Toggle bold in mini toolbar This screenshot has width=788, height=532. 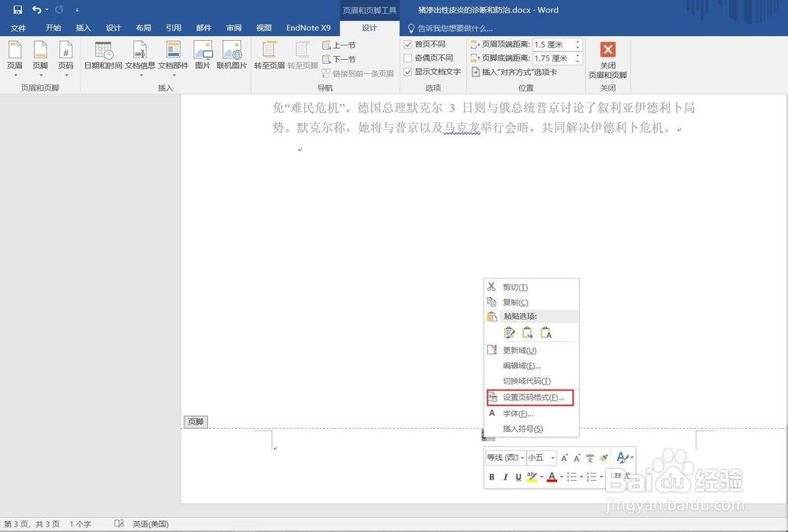click(x=492, y=477)
